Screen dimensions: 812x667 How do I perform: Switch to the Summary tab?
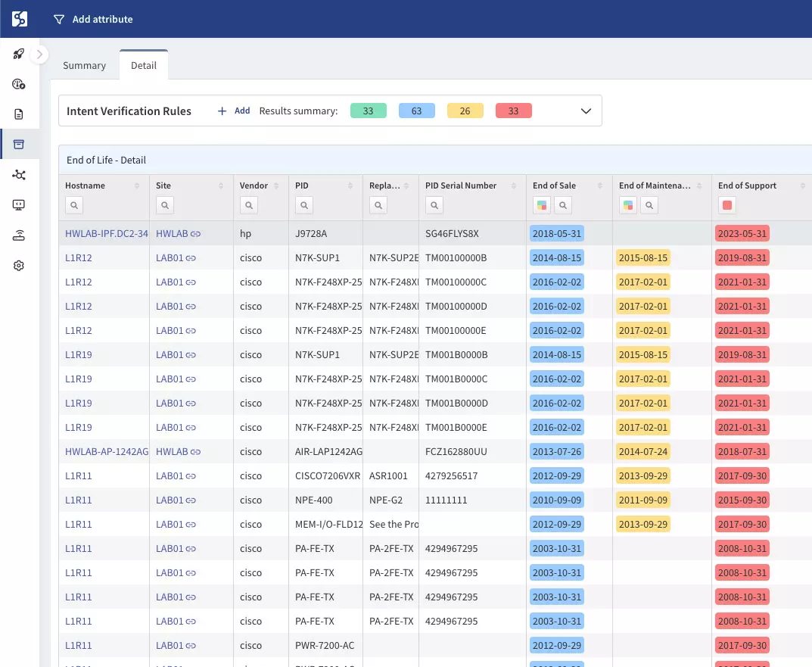coord(85,65)
